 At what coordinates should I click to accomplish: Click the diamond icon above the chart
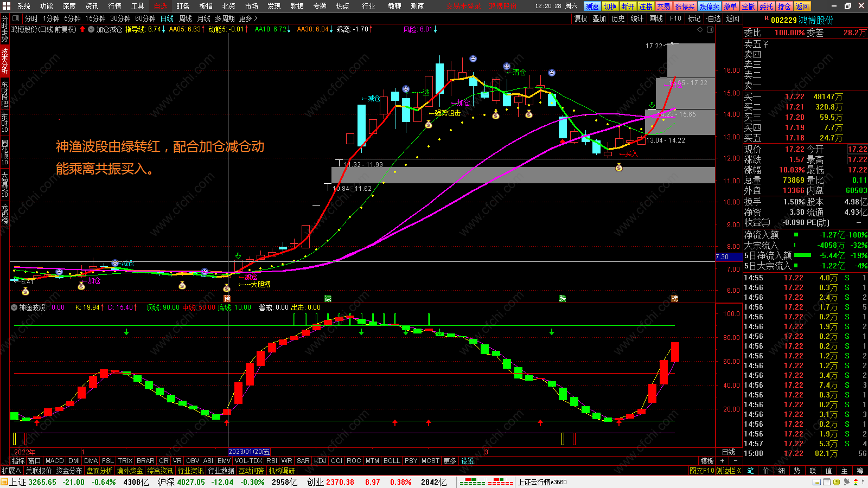pos(700,29)
